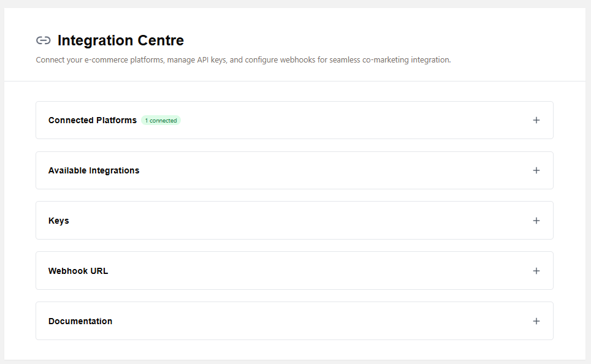Click the plus icon on the Keys row
Image resolution: width=591 pixels, height=364 pixels.
pyautogui.click(x=536, y=221)
